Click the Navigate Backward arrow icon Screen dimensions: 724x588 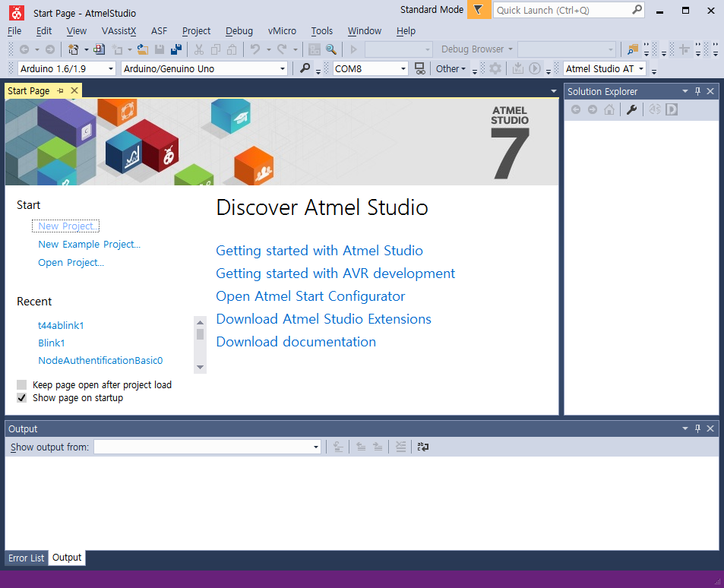click(24, 49)
